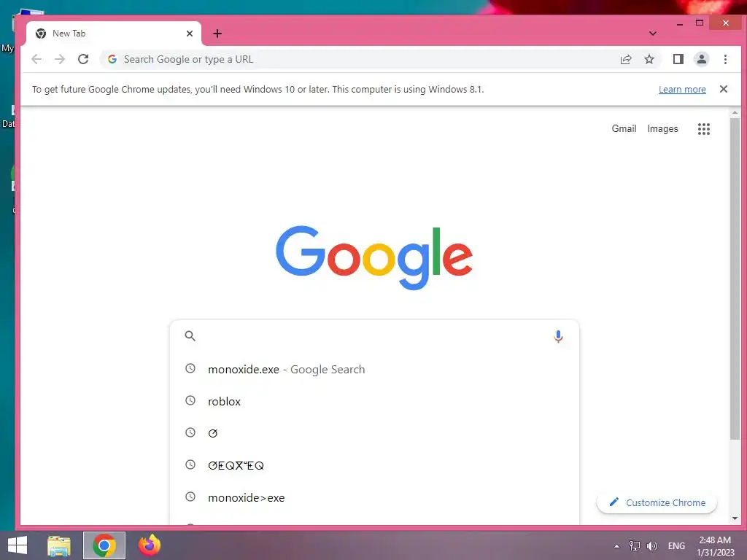Click the page scrollbar up arrow
The height and width of the screenshot is (560, 747).
pos(735,113)
